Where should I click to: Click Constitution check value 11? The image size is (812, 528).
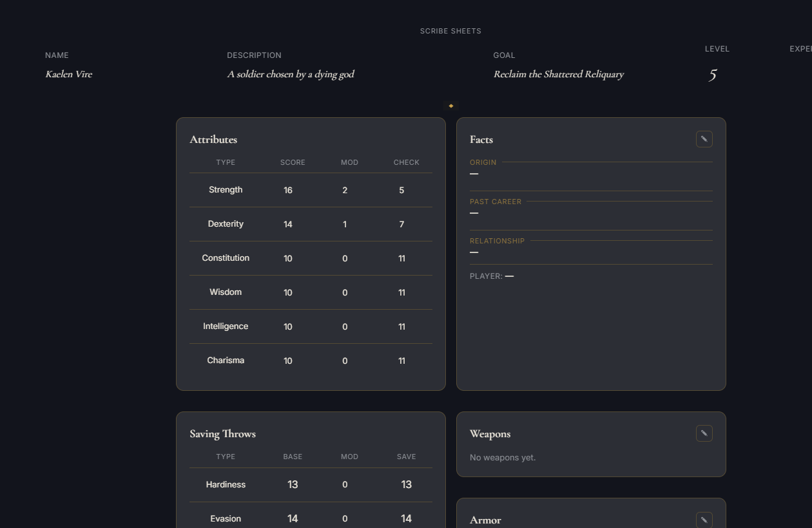tap(401, 259)
